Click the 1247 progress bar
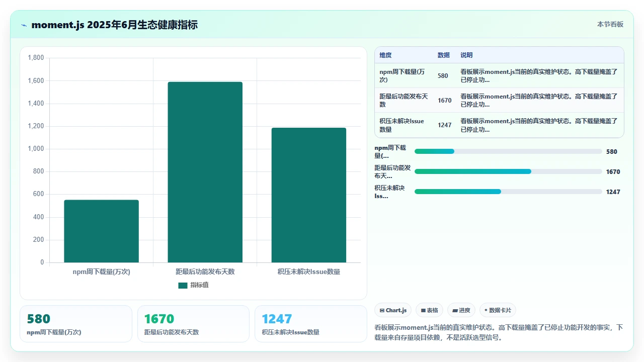Viewport: 644px width, 362px height. [x=508, y=192]
